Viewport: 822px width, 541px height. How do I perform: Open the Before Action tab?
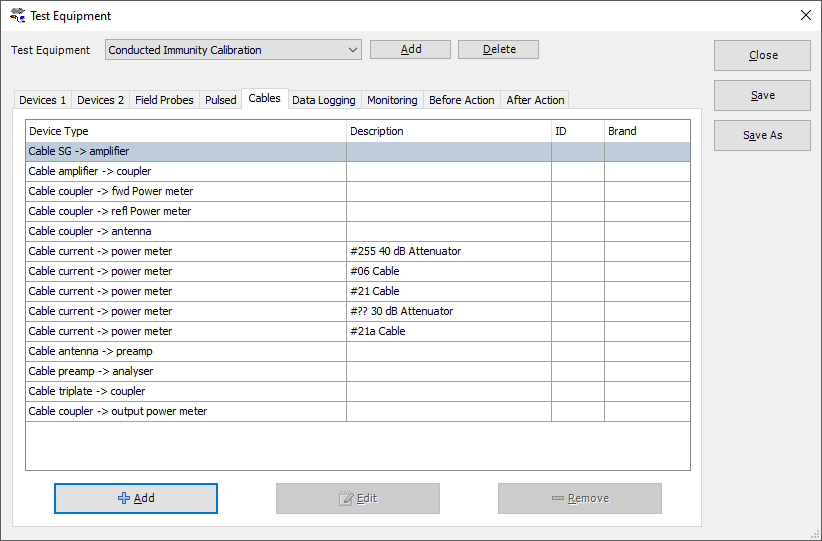pos(462,100)
